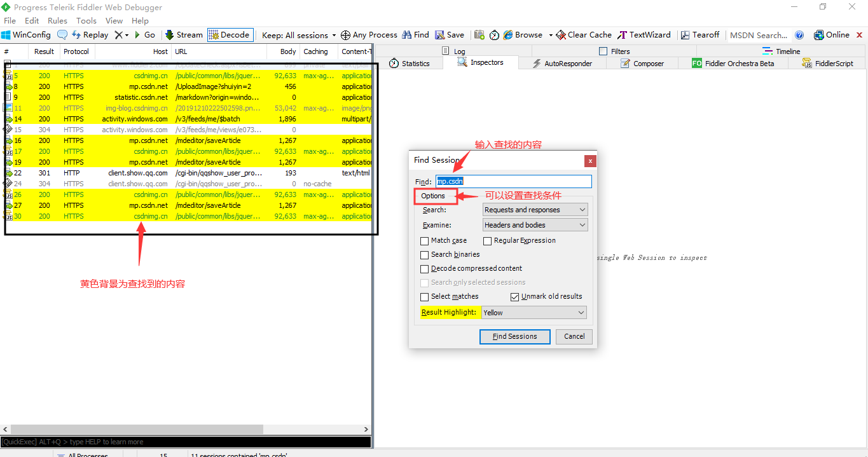
Task: Click the Tearoff toolbar button
Action: pos(700,35)
